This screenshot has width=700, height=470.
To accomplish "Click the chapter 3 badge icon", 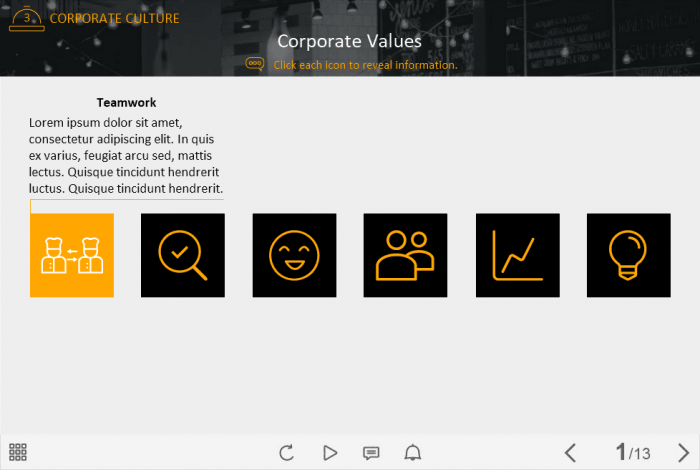I will [26, 18].
